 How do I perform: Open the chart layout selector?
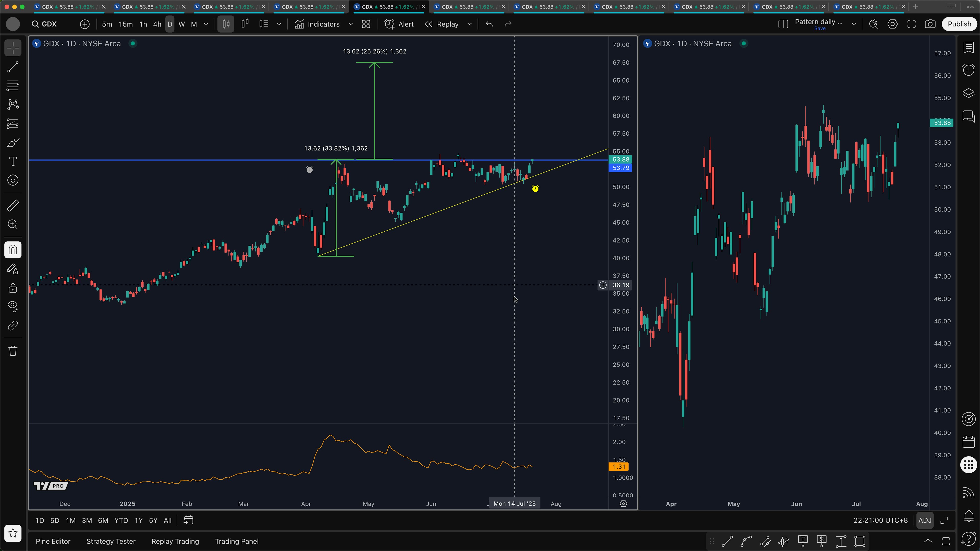point(783,24)
